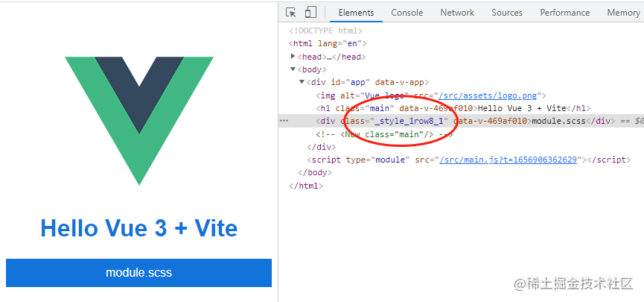Open the Network tab

coord(457,13)
